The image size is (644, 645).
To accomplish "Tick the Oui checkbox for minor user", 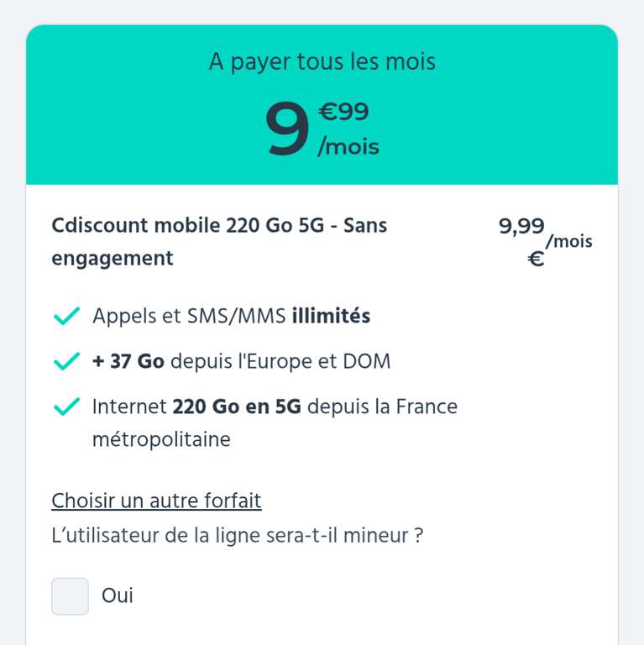I will (x=70, y=596).
